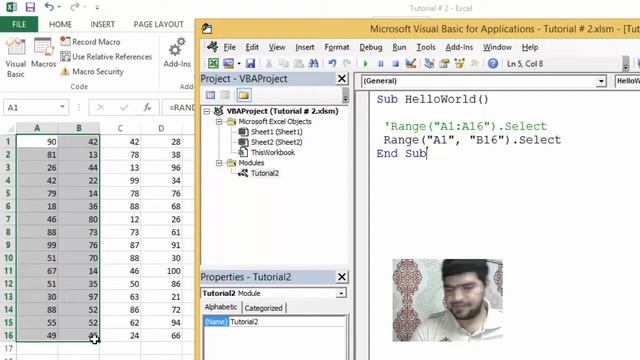The image size is (640, 360).
Task: Open the VBA Debug menu
Action: [371, 47]
